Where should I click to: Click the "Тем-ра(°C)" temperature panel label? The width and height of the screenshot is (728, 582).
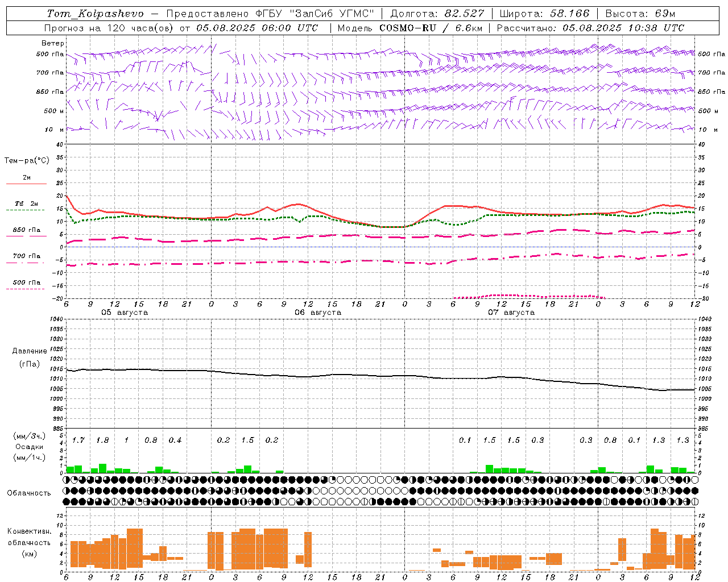click(27, 161)
